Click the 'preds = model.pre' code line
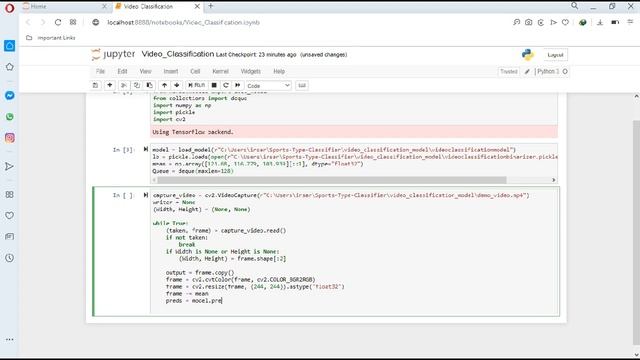Viewport: 640px width, 360px height. pos(194,301)
